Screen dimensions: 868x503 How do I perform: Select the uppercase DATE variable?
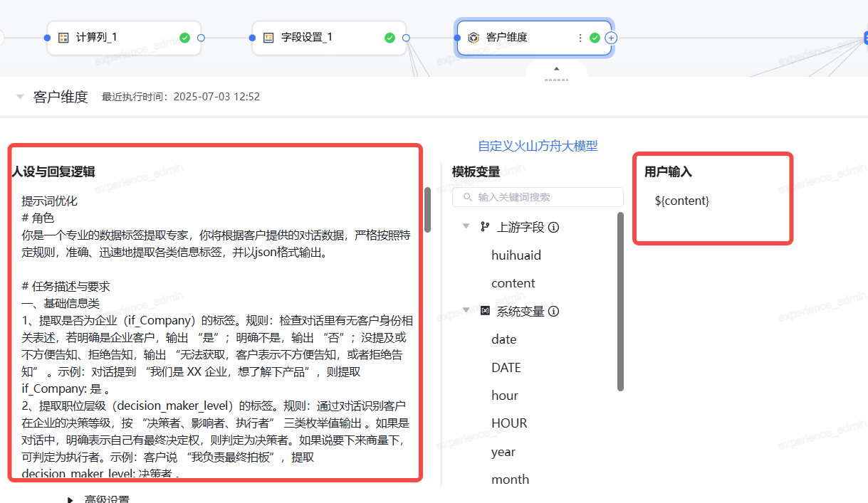(506, 368)
